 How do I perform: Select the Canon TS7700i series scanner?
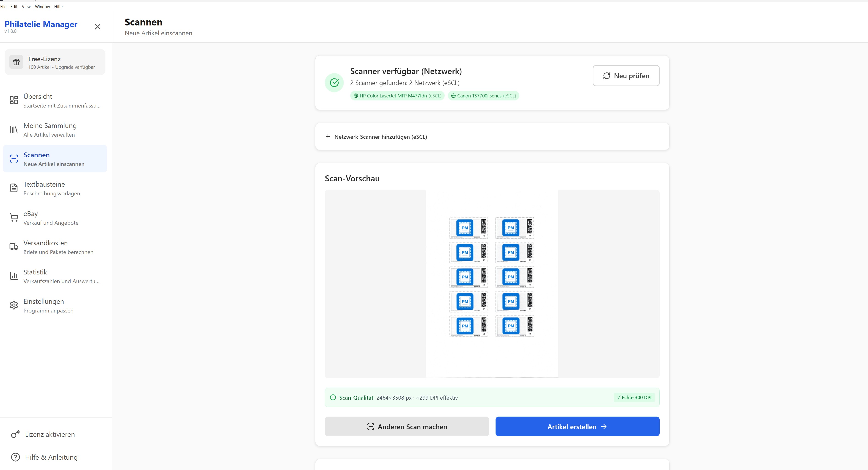[483, 96]
